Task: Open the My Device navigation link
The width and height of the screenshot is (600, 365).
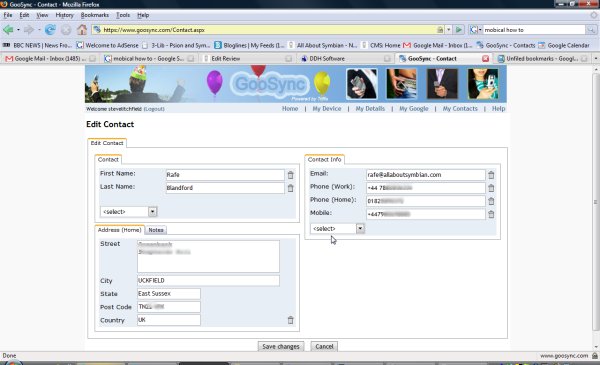Action: (326, 109)
